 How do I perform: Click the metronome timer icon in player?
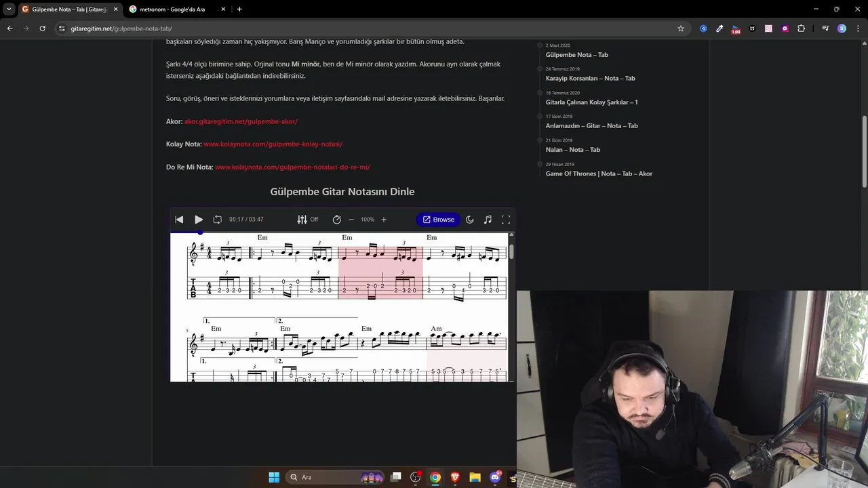tap(336, 220)
